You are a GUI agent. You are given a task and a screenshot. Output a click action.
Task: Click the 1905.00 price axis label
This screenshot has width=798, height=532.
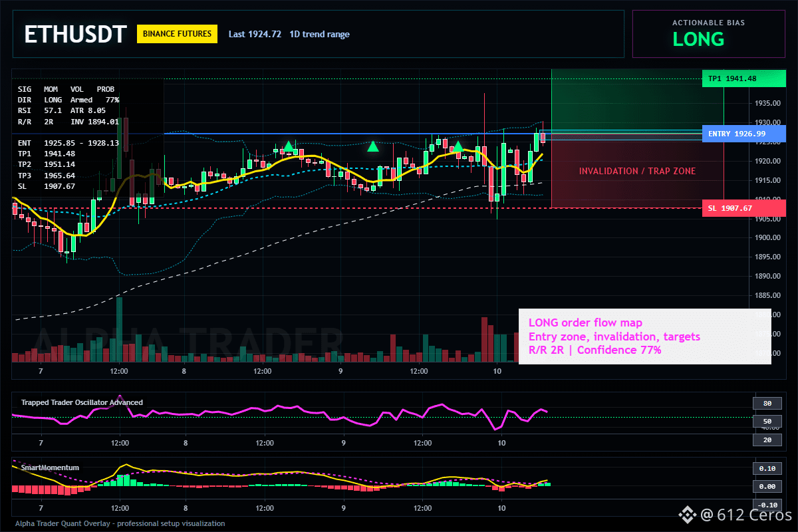[x=767, y=219]
